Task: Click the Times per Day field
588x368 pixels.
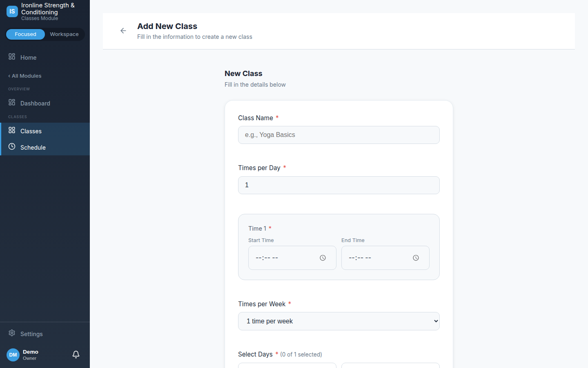Action: pyautogui.click(x=339, y=185)
